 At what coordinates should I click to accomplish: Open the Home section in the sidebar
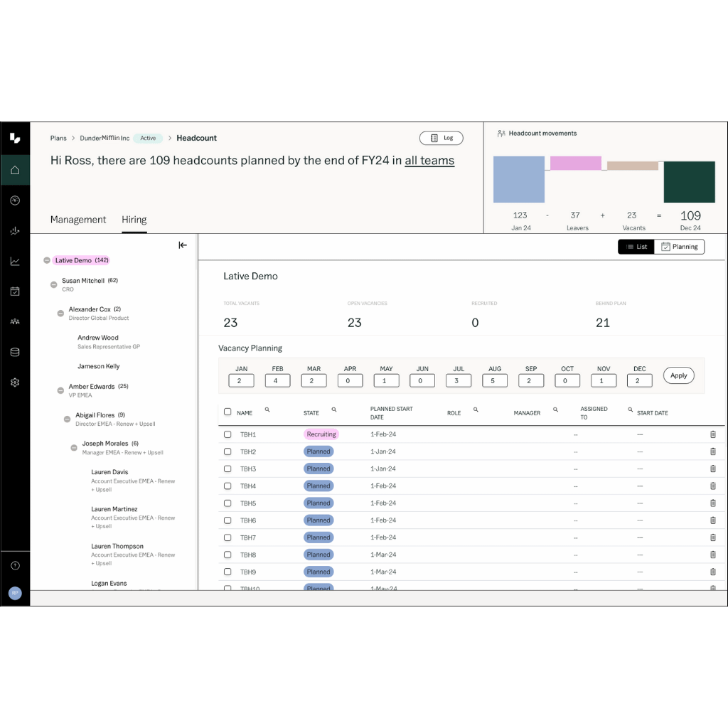pos(15,170)
